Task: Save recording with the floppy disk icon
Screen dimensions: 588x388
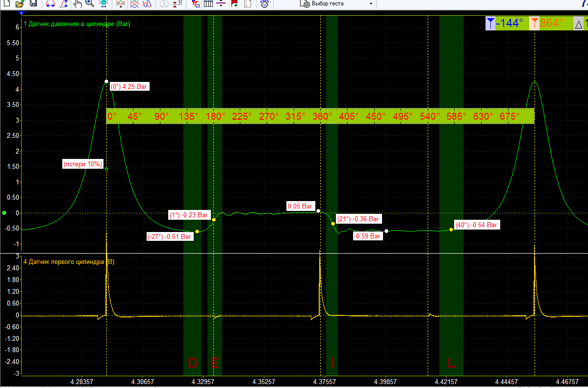Action: 33,3
